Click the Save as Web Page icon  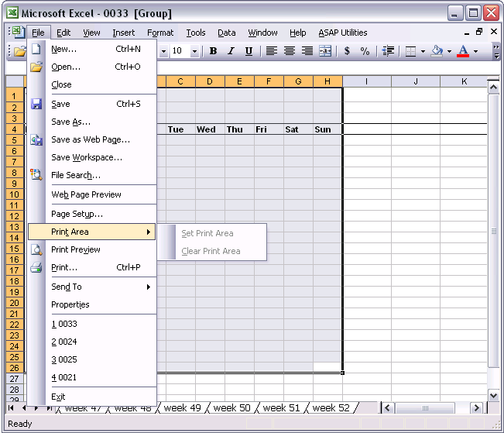pyautogui.click(x=36, y=139)
